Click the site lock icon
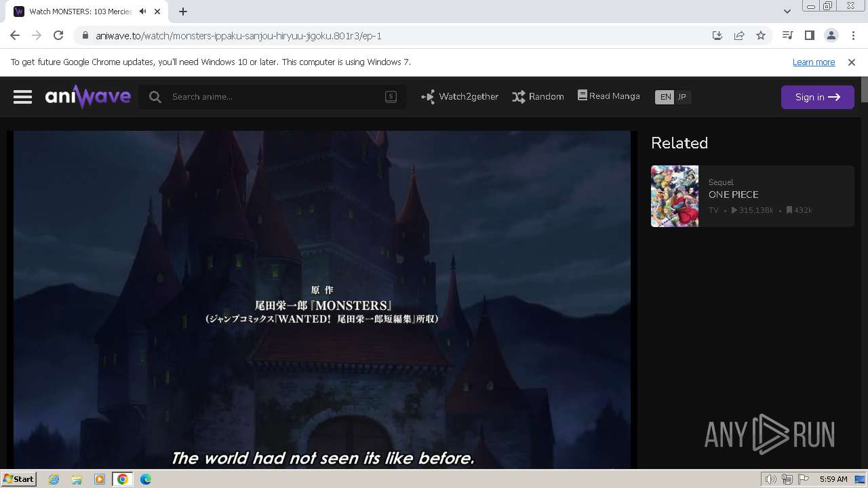This screenshot has width=868, height=488. click(85, 36)
